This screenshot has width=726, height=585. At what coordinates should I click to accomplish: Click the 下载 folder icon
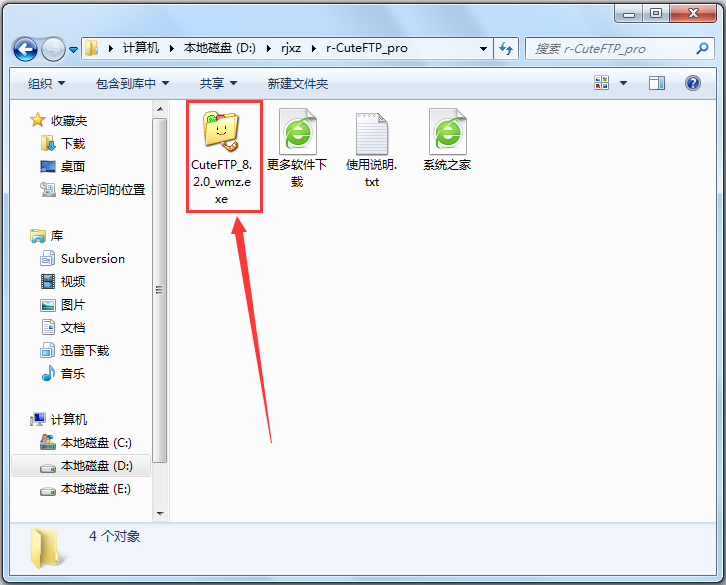[48, 144]
